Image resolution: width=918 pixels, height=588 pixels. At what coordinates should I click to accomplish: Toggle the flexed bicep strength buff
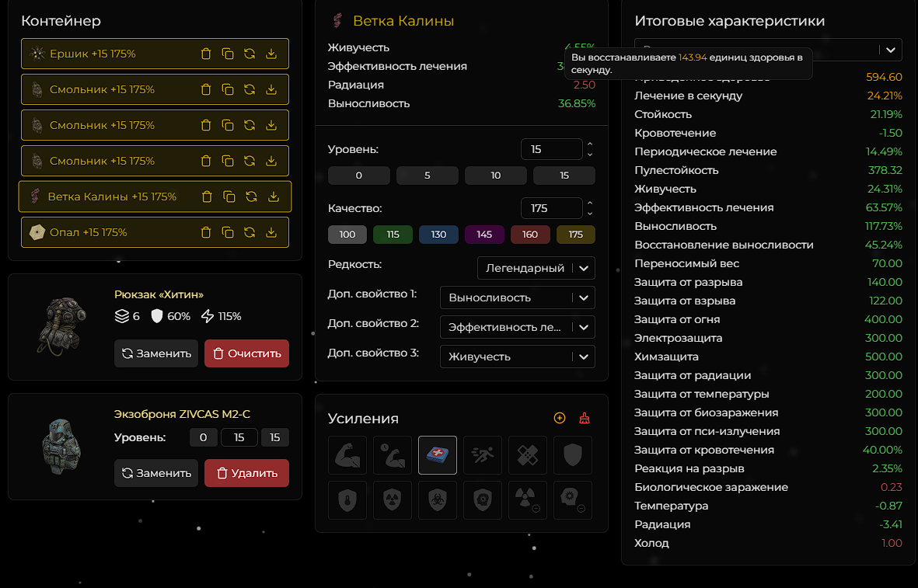click(x=347, y=455)
